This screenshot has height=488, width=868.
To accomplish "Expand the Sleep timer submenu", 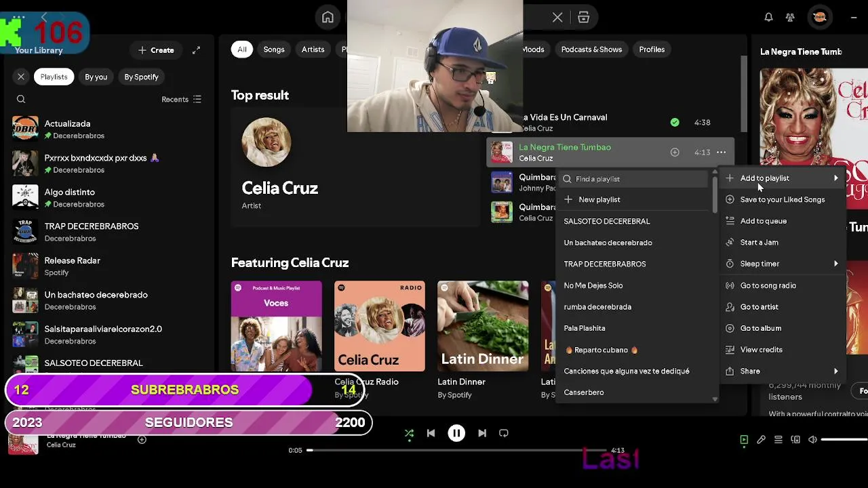I will click(x=783, y=264).
